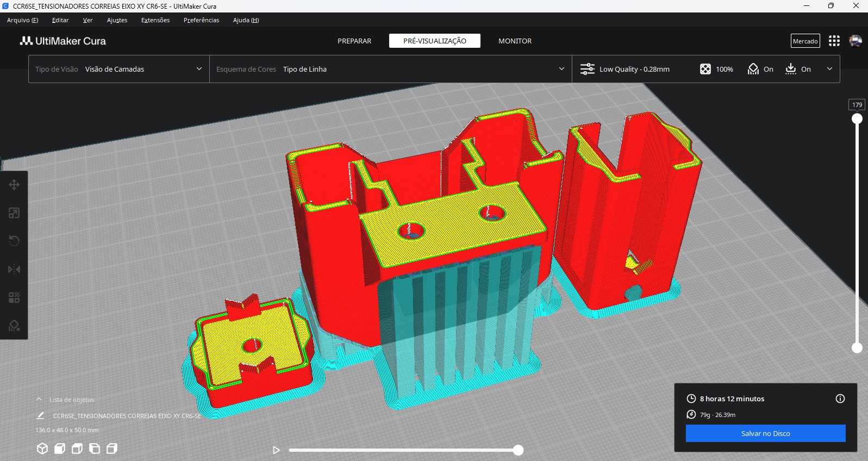
Task: Switch camera to left side view
Action: pos(95,449)
